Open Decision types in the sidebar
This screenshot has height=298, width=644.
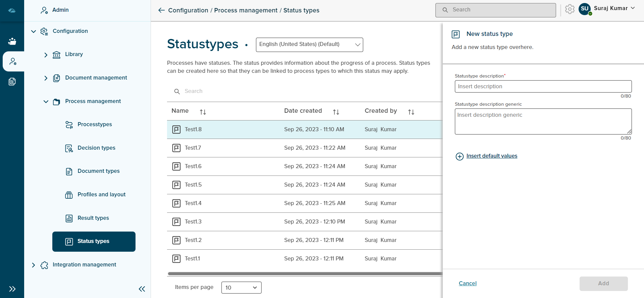coord(96,148)
